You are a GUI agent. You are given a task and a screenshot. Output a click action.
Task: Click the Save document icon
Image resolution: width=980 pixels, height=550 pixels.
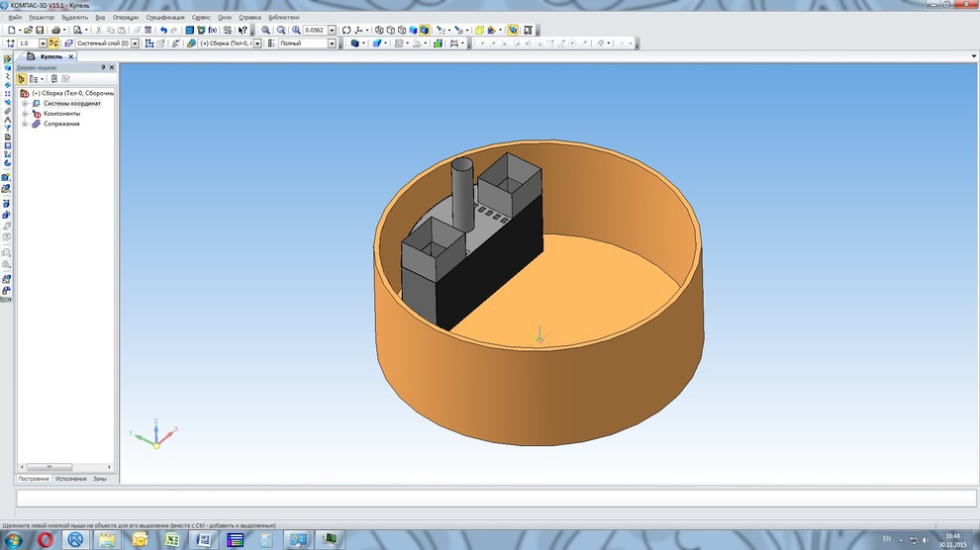click(40, 31)
